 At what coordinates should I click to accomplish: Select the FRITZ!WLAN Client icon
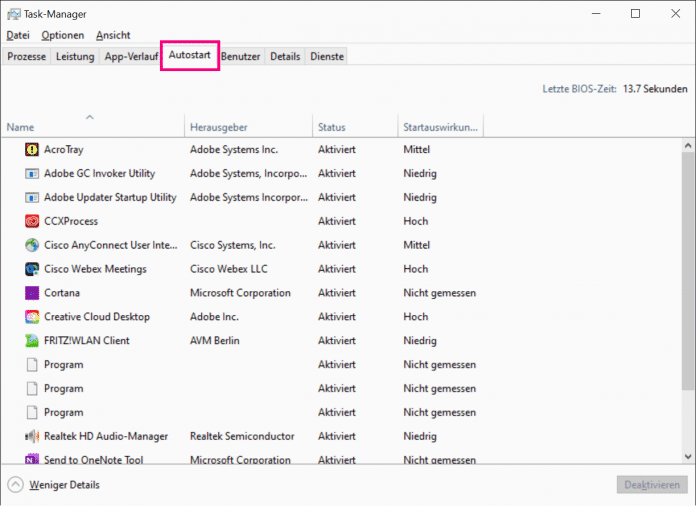coord(31,341)
